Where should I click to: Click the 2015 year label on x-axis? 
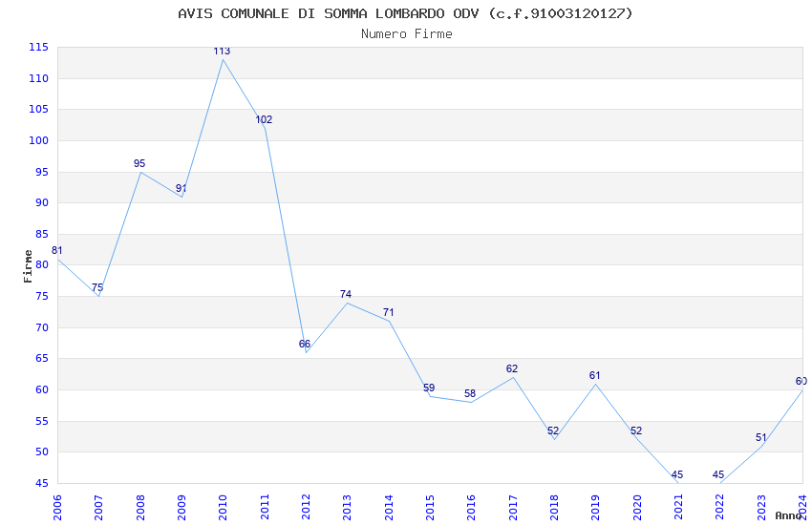click(x=430, y=507)
